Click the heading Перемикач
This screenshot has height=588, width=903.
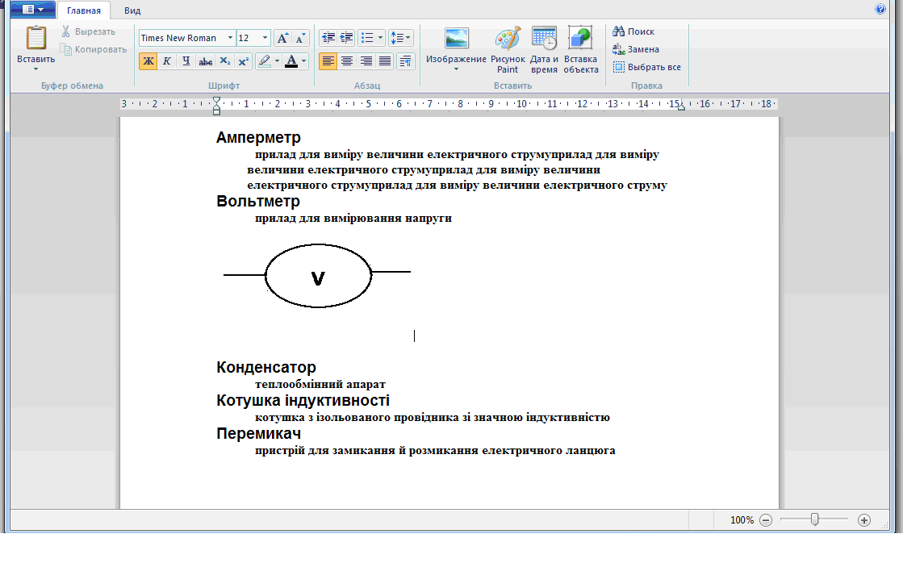point(258,433)
